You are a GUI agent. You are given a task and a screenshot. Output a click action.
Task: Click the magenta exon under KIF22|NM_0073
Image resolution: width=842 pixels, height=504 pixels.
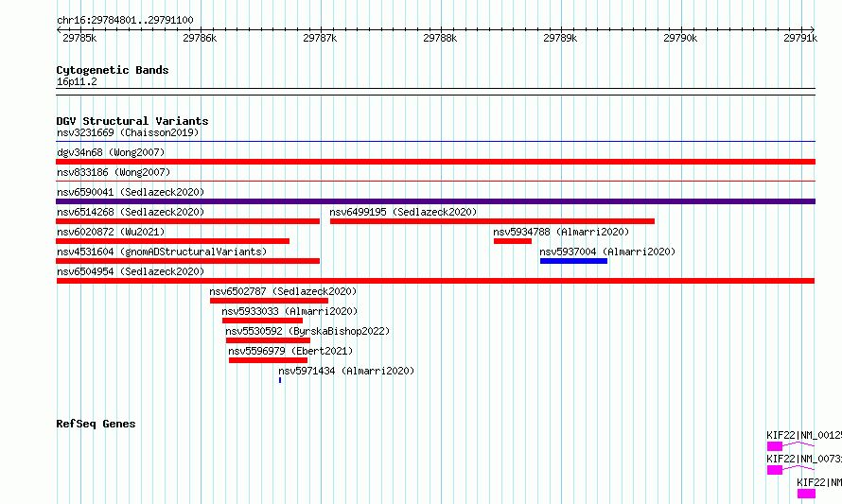[x=774, y=470]
